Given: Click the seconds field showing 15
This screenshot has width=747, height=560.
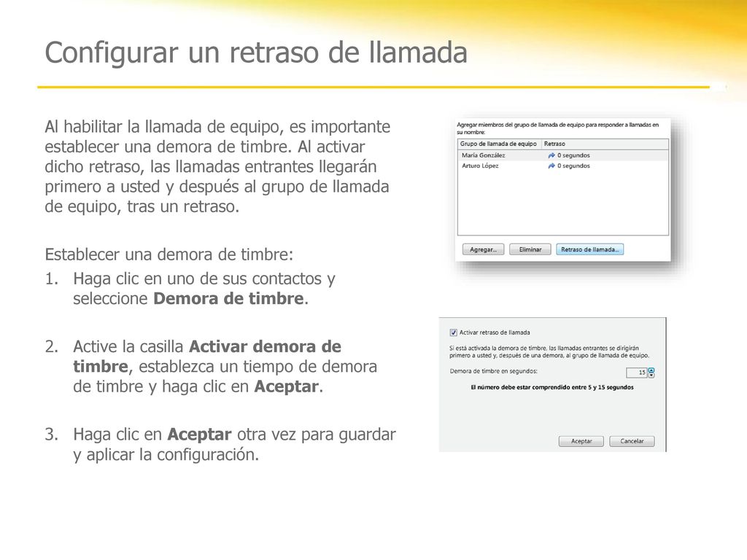Looking at the screenshot, I should click(636, 373).
